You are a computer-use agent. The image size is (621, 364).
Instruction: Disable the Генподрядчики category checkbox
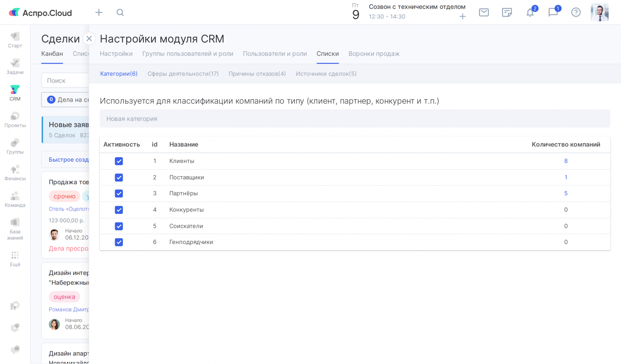coord(119,242)
